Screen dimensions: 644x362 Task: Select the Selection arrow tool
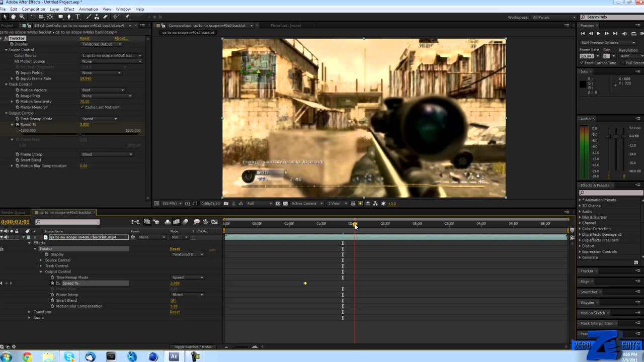pyautogui.click(x=5, y=17)
